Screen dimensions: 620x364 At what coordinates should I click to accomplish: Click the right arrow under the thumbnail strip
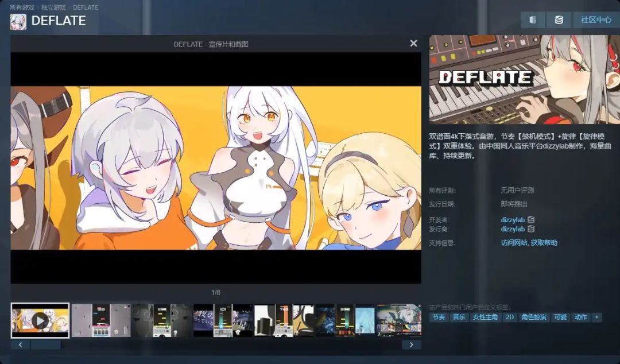click(412, 344)
